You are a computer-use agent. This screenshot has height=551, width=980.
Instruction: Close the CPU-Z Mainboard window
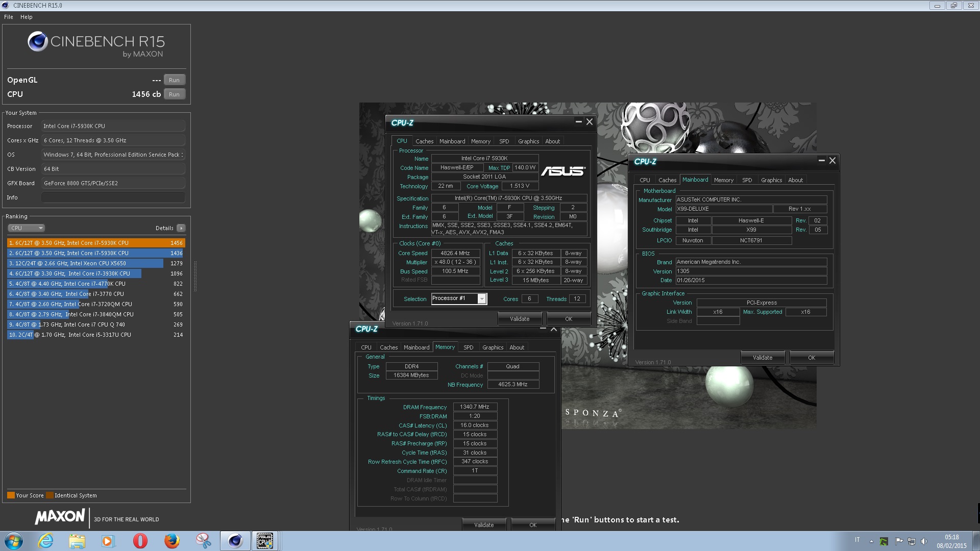coord(832,160)
